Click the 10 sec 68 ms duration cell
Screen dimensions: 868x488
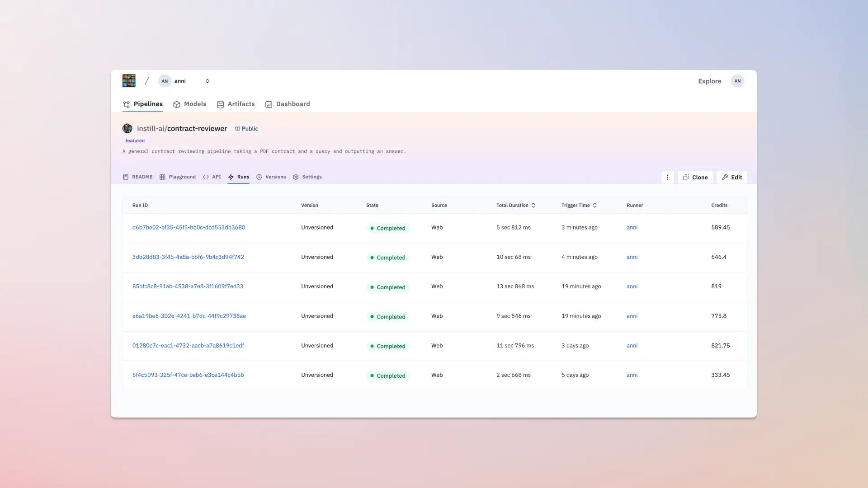(x=514, y=257)
